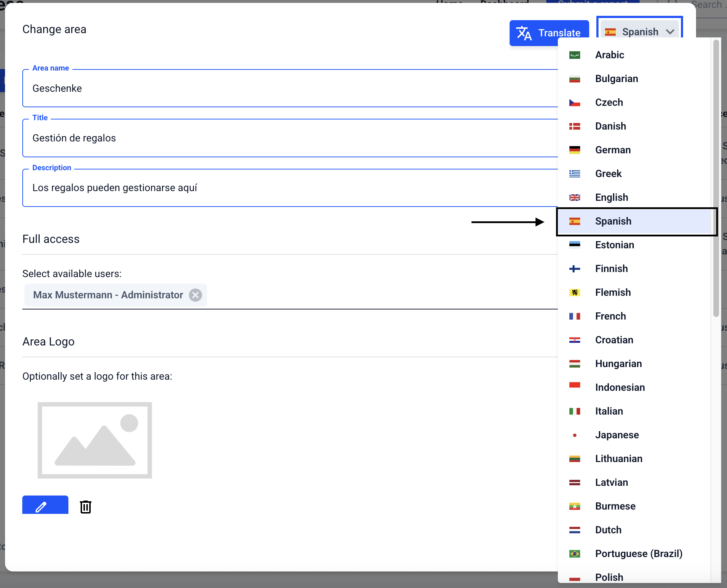The width and height of the screenshot is (727, 588).
Task: Click the trash can delete logo icon
Action: point(85,507)
